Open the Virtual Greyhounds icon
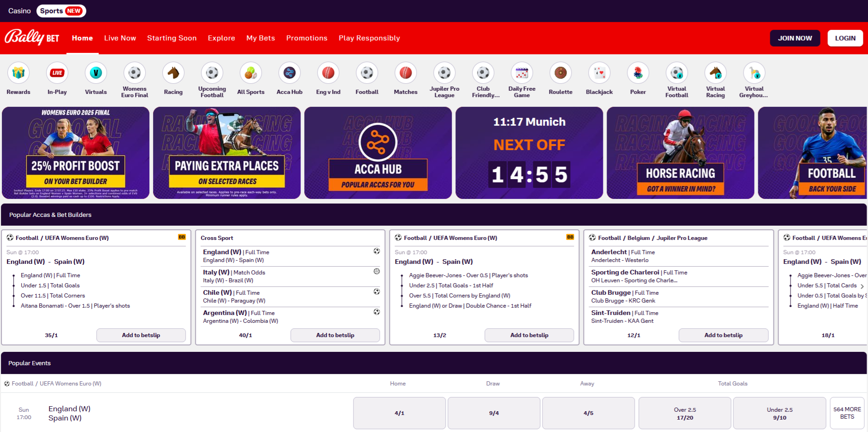This screenshot has height=432, width=868. click(754, 73)
